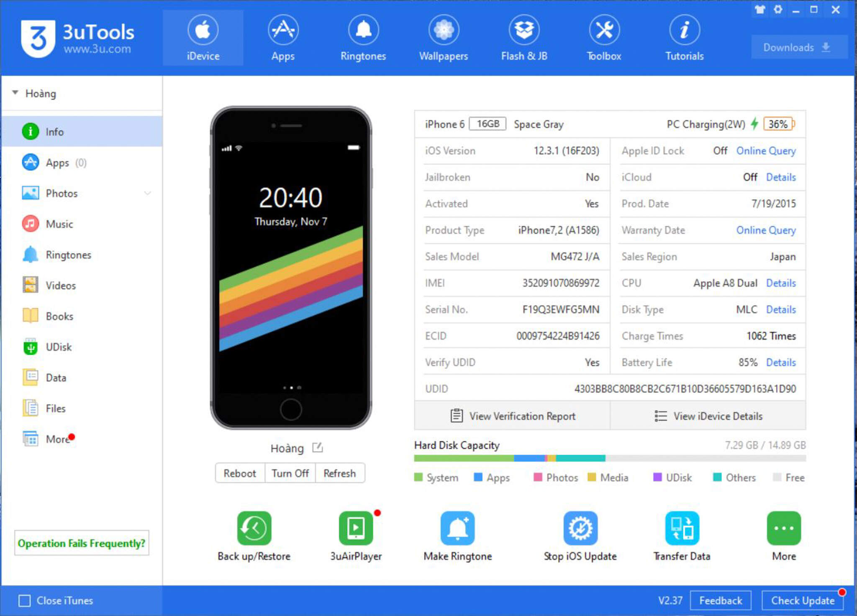Open the Make Ringtone tool
The width and height of the screenshot is (857, 616).
point(457,529)
